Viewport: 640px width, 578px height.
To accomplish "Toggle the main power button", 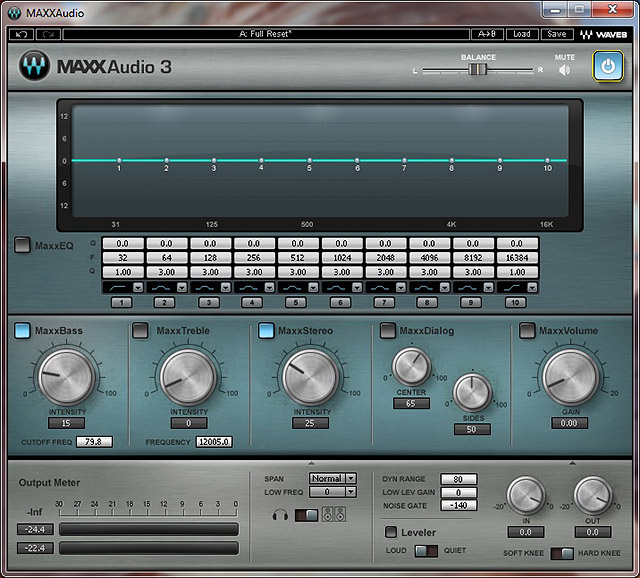I will click(608, 66).
